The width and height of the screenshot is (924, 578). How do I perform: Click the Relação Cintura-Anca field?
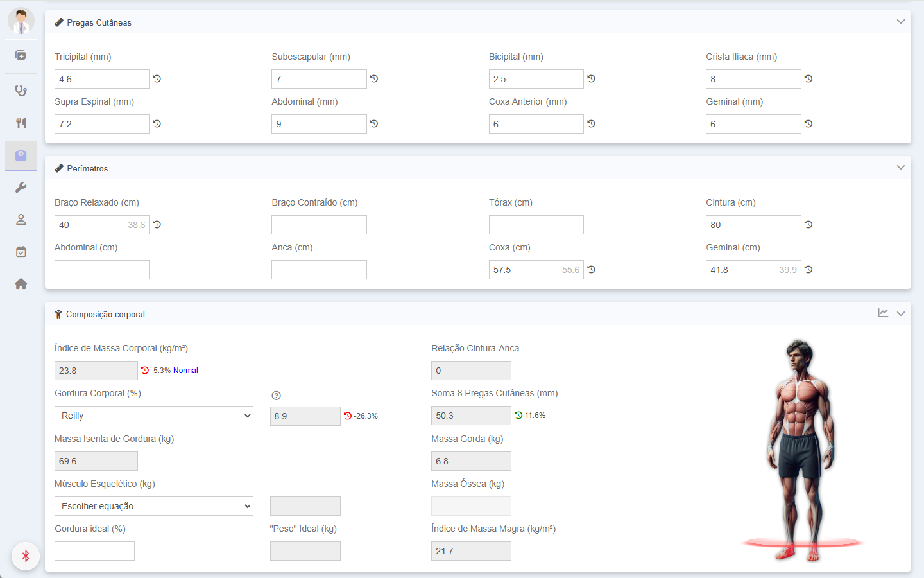471,371
